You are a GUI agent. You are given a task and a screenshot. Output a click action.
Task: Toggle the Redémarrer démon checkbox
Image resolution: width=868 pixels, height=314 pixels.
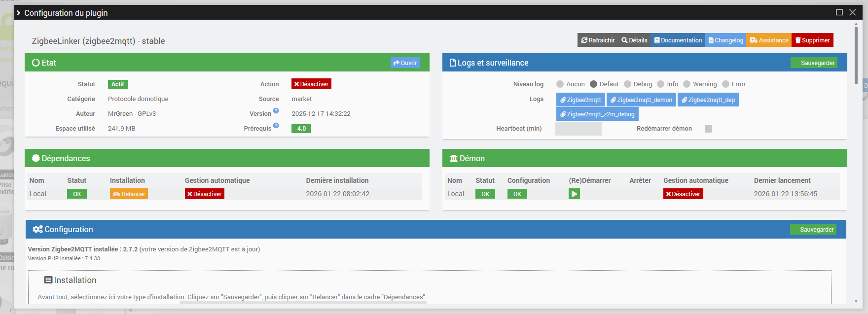tap(708, 129)
